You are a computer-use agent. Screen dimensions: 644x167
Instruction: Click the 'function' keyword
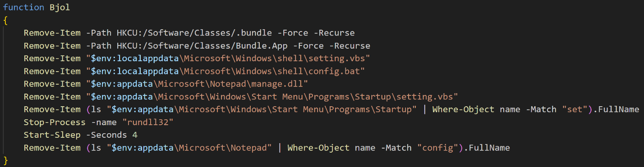pyautogui.click(x=23, y=8)
